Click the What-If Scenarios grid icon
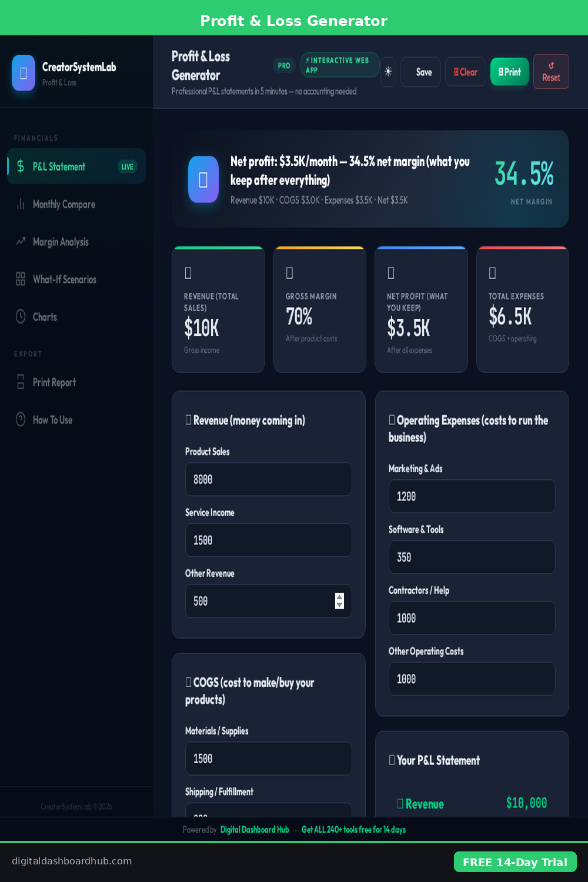Screen dimensions: 588x882 coord(21,279)
